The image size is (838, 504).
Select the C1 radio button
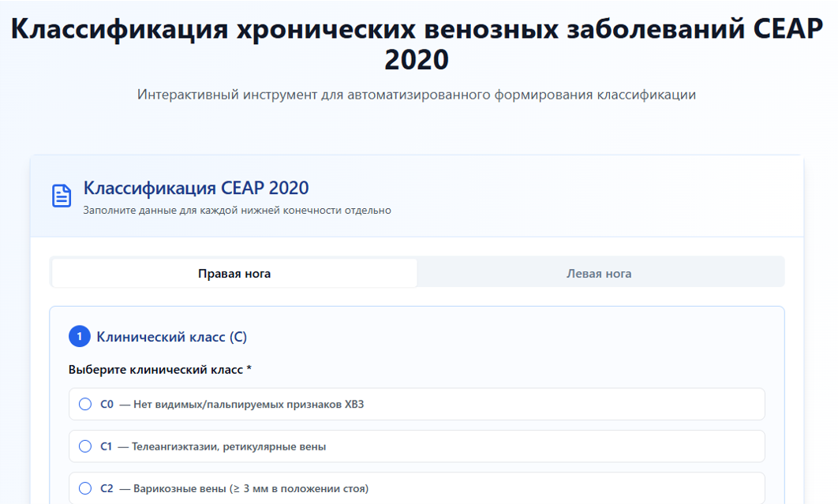[85, 446]
